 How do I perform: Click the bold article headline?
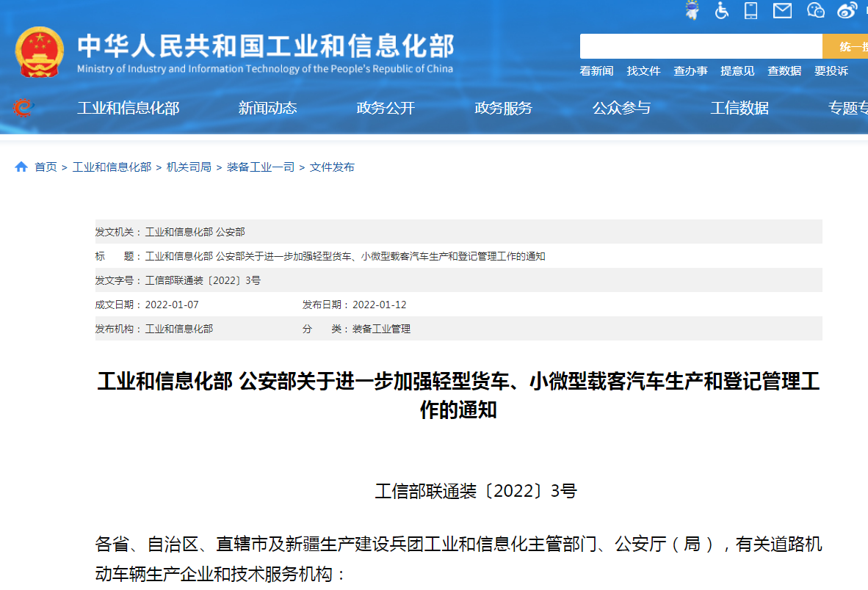tap(458, 396)
